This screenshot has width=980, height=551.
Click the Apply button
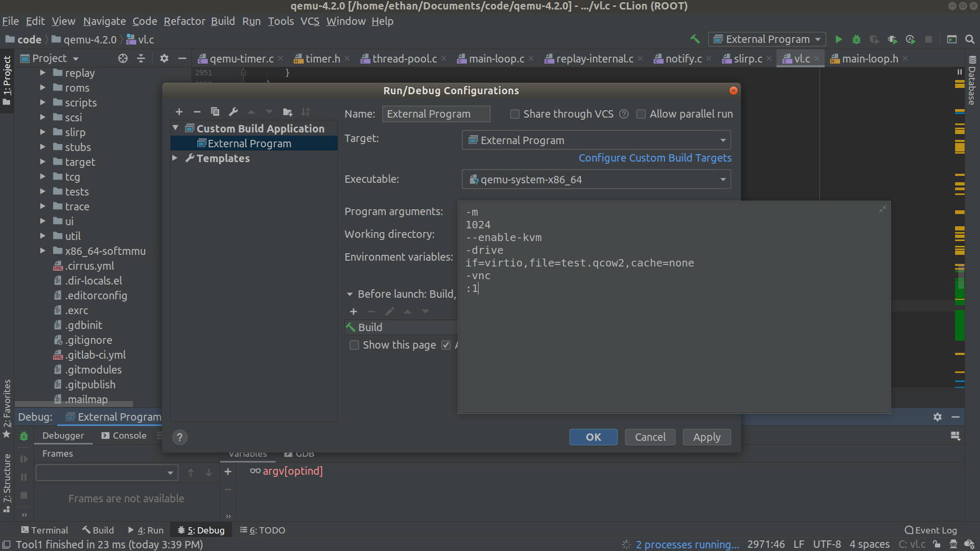click(707, 437)
